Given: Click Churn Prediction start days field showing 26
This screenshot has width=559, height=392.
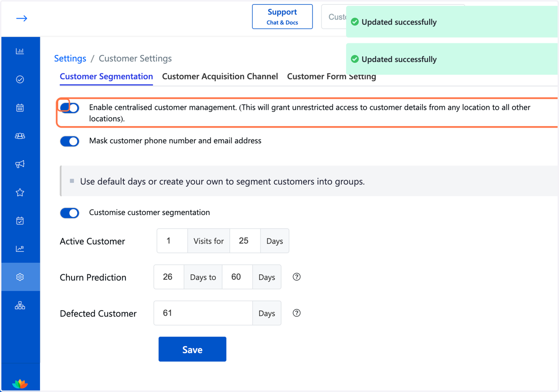Looking at the screenshot, I should pyautogui.click(x=169, y=277).
